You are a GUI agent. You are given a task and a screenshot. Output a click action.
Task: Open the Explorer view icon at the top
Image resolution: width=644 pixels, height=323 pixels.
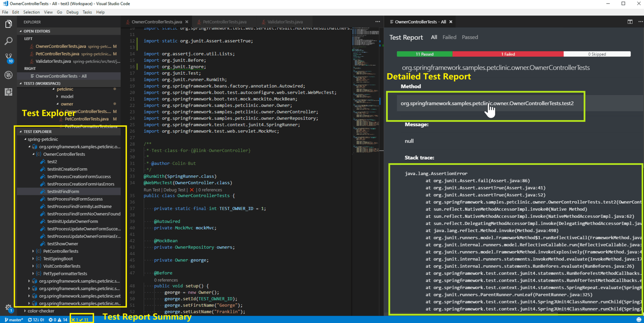click(8, 24)
